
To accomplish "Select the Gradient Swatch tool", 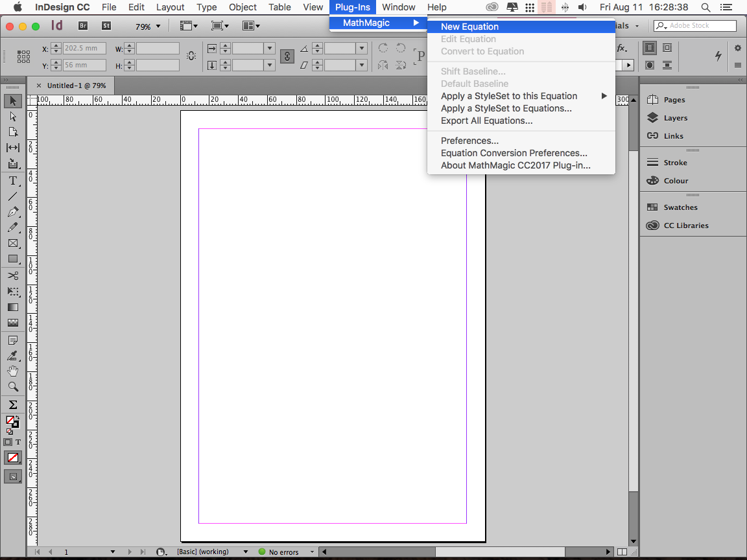I will coord(13,307).
